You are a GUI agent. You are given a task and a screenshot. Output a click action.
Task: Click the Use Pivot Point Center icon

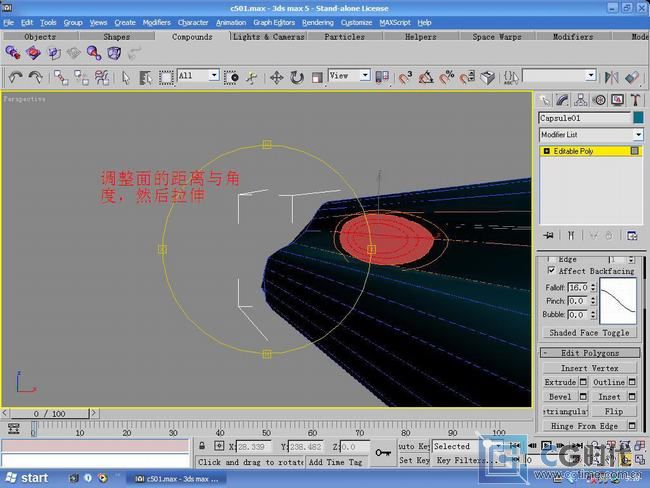click(x=382, y=77)
